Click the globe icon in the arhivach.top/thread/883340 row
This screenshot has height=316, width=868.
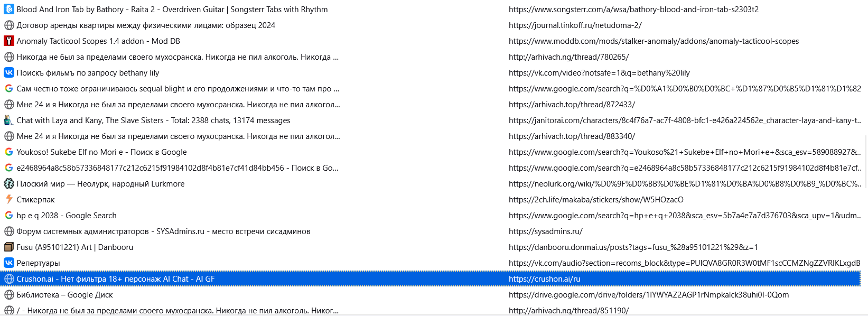[9, 136]
